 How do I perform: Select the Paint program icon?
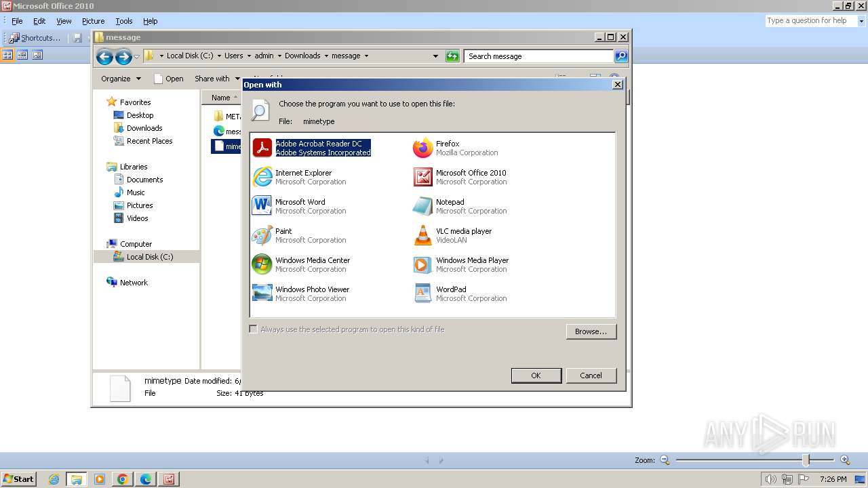262,235
